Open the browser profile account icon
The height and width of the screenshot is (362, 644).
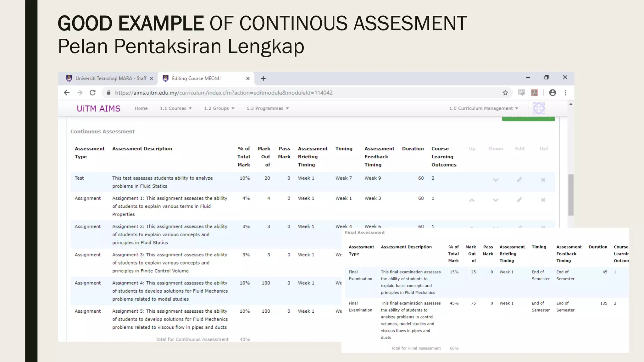click(552, 93)
